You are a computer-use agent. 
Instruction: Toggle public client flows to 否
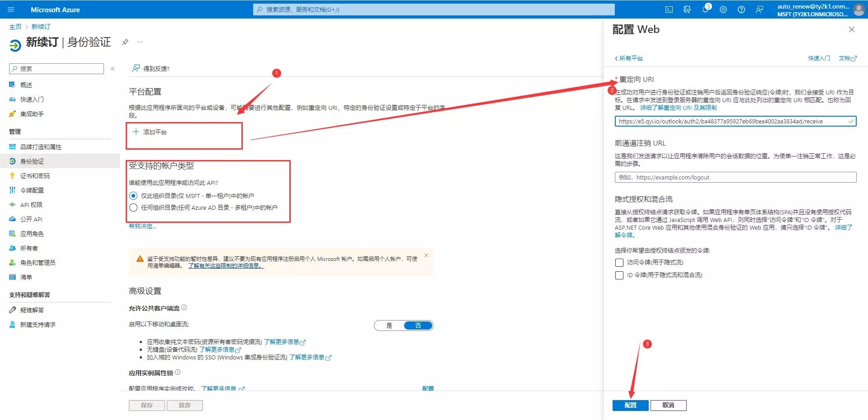click(418, 326)
